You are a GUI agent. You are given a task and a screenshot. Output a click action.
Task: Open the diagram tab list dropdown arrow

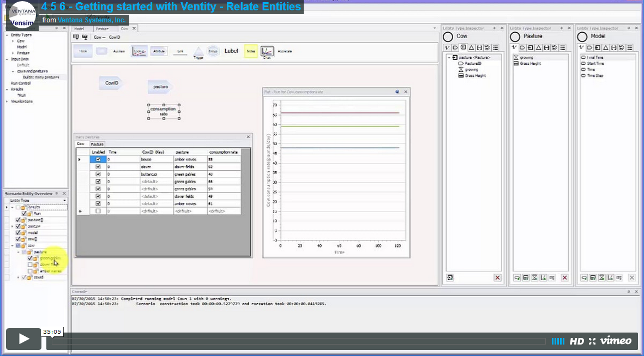[x=435, y=28]
